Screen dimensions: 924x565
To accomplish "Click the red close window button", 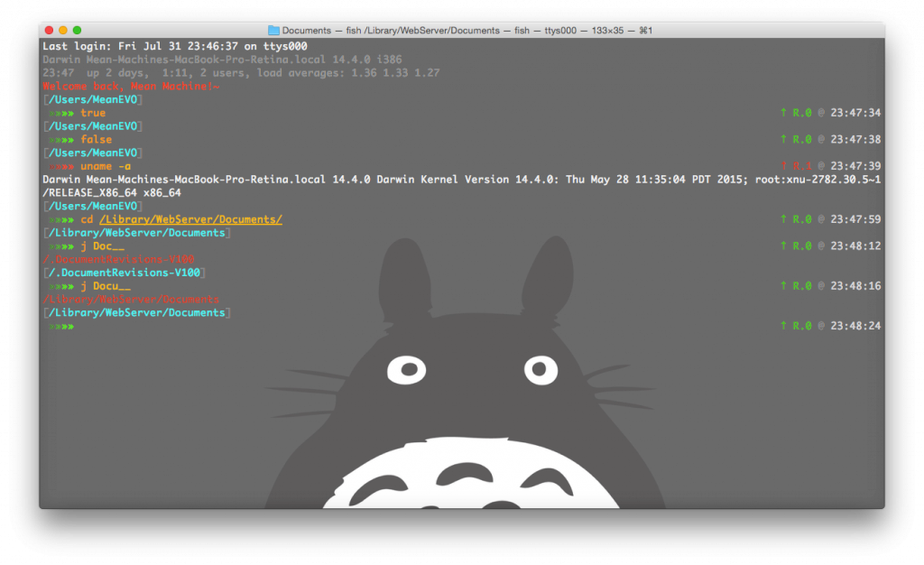I will [x=50, y=31].
